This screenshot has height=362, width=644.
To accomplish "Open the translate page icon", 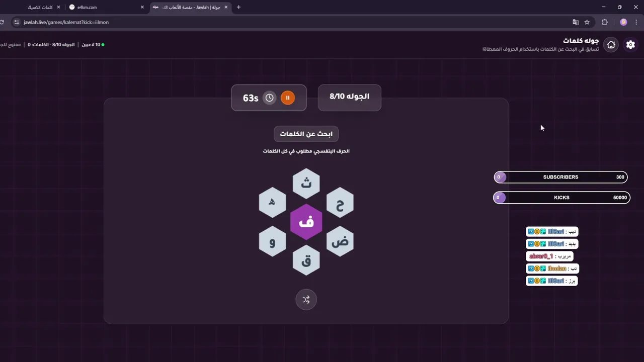I will click(576, 22).
